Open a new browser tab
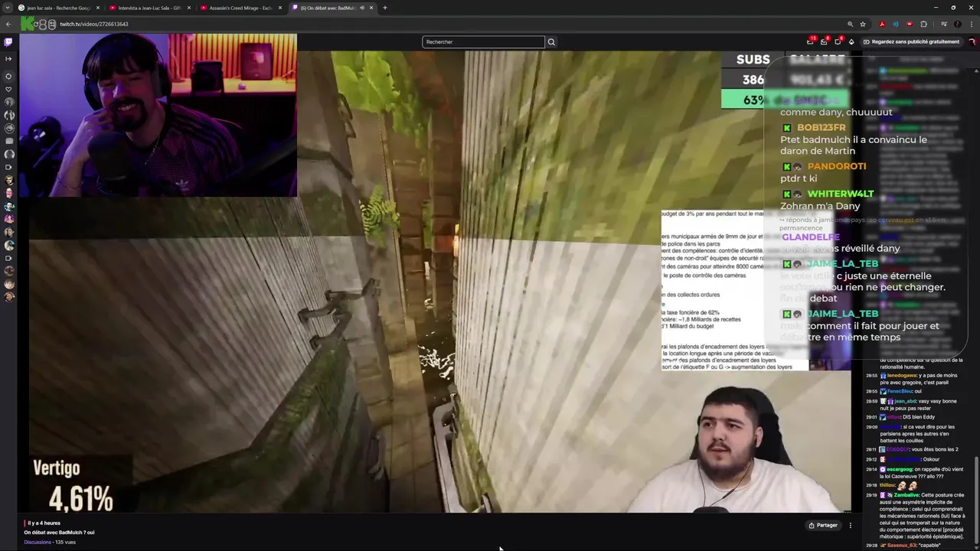Viewport: 980px width, 551px height. point(384,8)
